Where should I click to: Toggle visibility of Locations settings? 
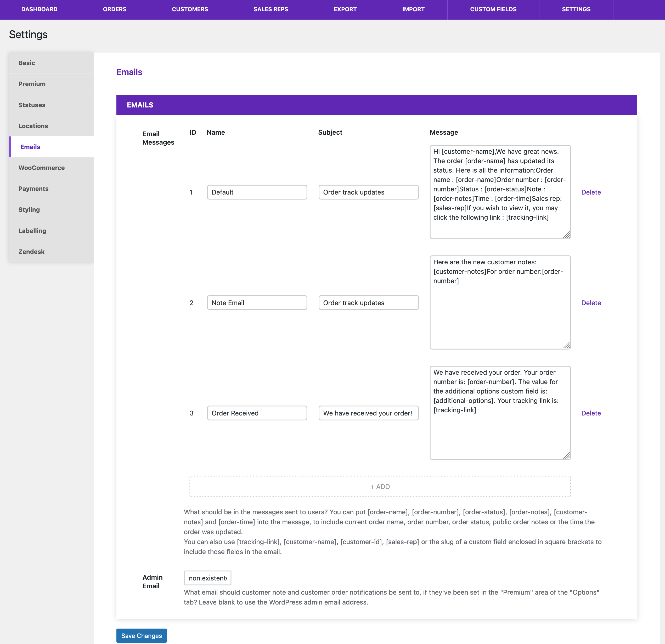click(x=51, y=126)
